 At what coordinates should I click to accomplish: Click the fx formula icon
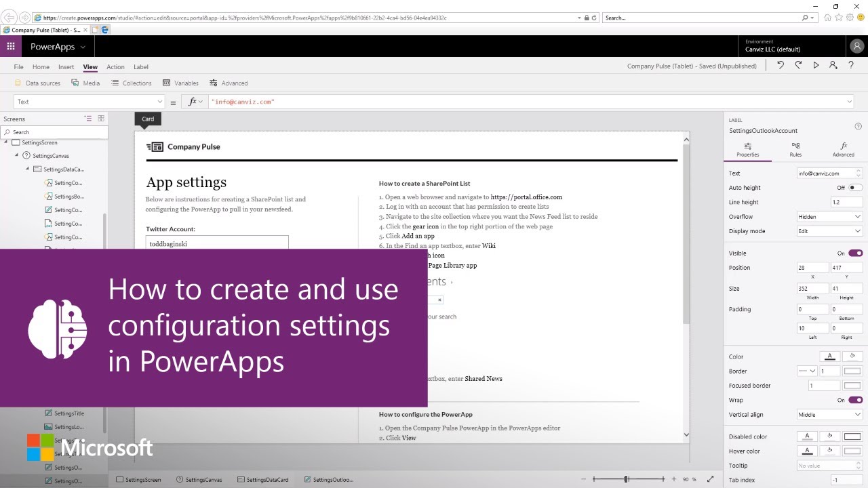click(193, 102)
